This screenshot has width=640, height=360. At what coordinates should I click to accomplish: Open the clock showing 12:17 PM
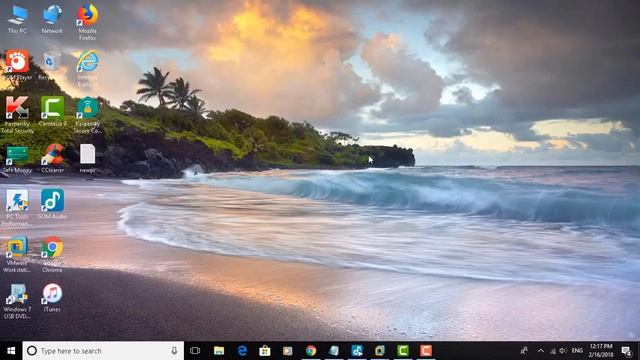(601, 351)
